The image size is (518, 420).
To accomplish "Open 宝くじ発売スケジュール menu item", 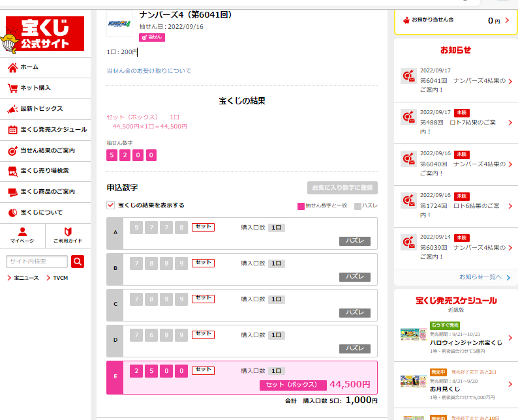I will (x=45, y=130).
